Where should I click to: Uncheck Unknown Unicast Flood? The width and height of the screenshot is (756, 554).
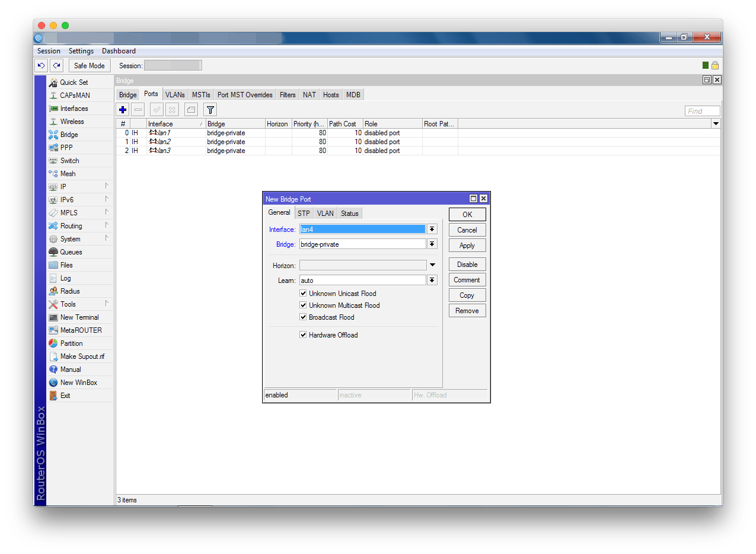304,294
